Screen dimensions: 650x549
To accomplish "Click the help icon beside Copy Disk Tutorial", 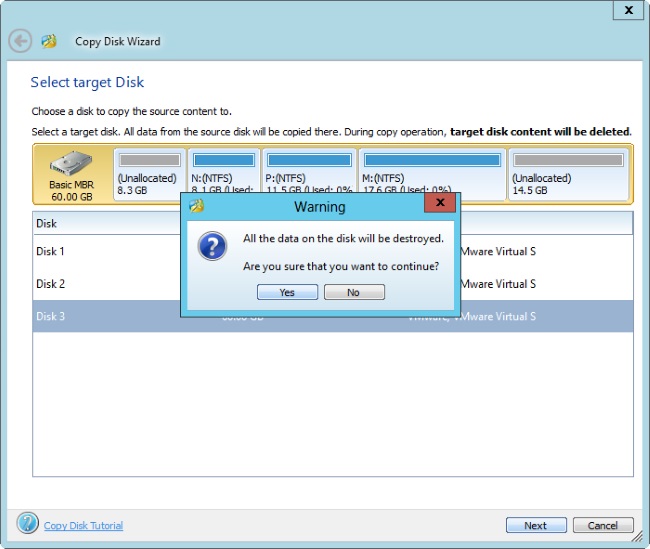I will click(28, 523).
